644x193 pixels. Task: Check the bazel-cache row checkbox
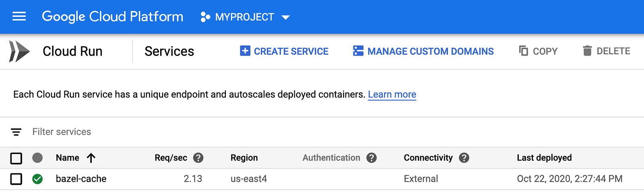pyautogui.click(x=16, y=179)
